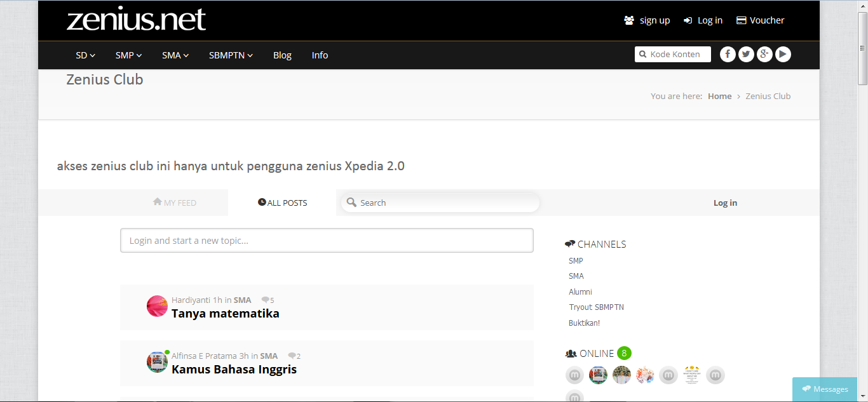The image size is (868, 402).
Task: Select the SMA channel in sidebar
Action: 576,276
